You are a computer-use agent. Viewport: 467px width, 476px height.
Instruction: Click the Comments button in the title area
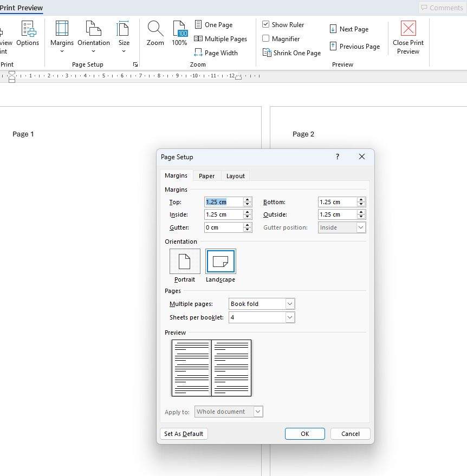tap(442, 8)
